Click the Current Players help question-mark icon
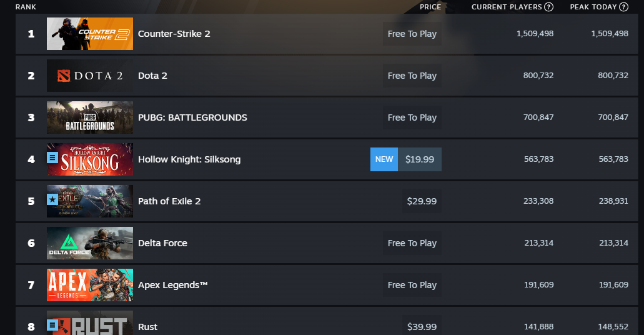644x335 pixels. pos(548,7)
